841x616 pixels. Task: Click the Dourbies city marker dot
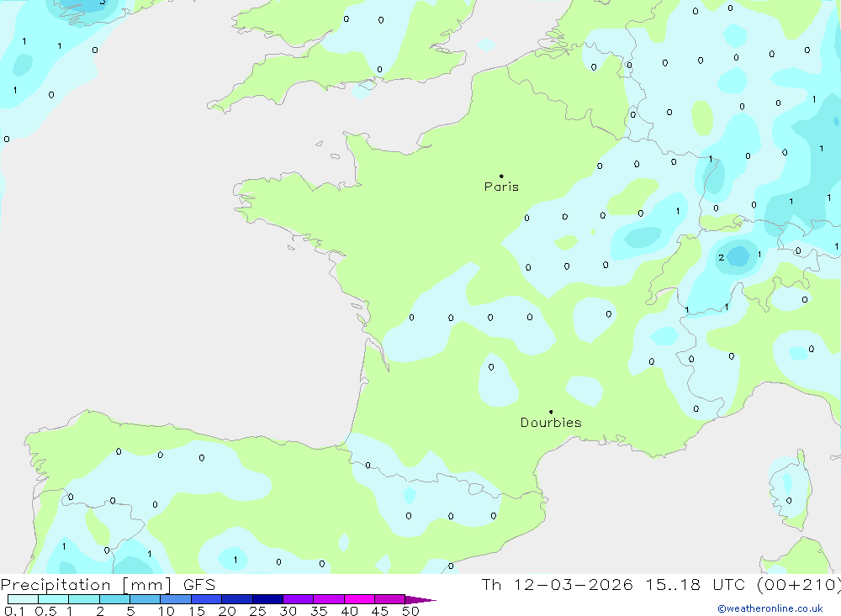[551, 412]
